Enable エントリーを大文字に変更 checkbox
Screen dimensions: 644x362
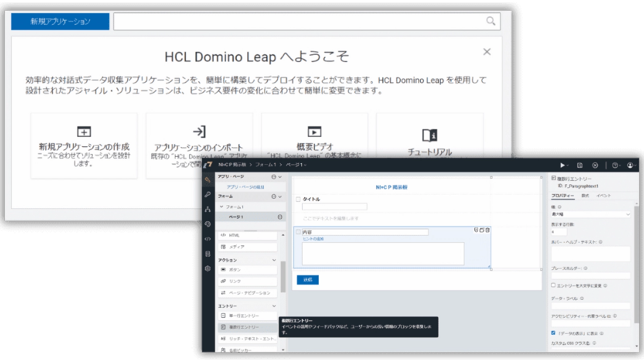(553, 285)
